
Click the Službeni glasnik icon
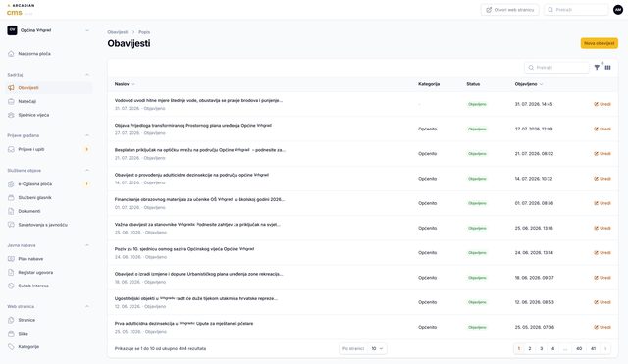click(x=11, y=198)
